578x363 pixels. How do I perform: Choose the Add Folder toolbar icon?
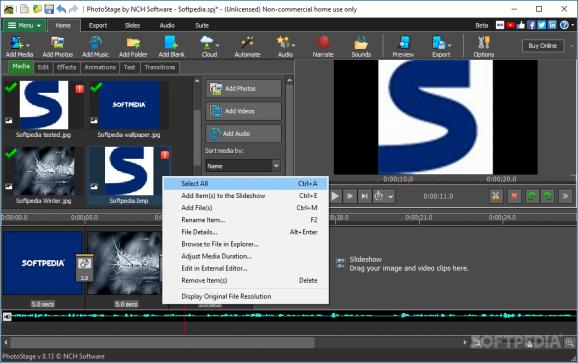(x=133, y=46)
